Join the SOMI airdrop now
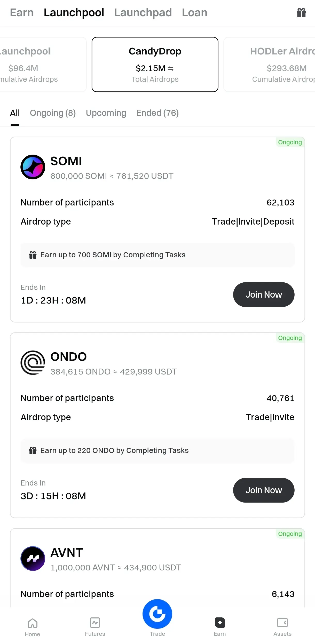 coord(264,295)
